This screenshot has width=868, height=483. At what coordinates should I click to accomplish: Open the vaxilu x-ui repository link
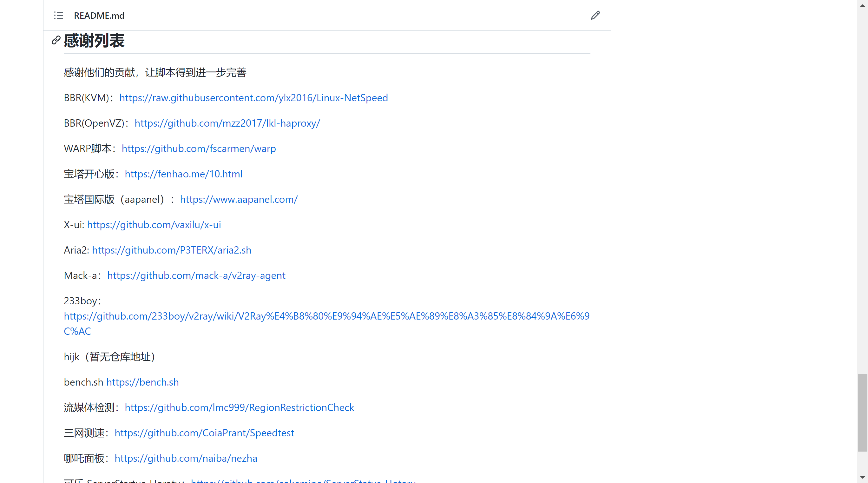click(154, 225)
